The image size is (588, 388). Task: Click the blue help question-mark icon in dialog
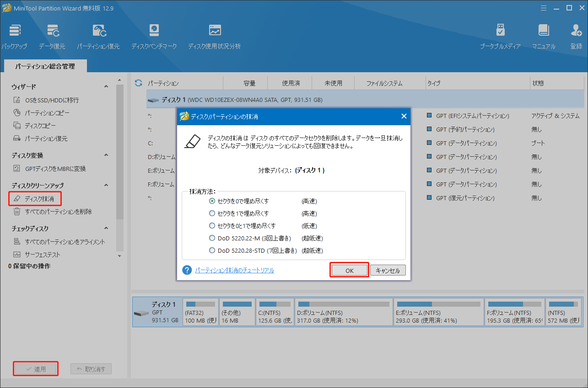(x=187, y=270)
